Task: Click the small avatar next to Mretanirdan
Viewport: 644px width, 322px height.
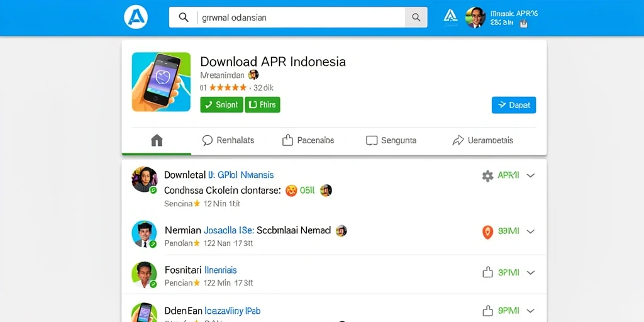Action: pos(254,75)
